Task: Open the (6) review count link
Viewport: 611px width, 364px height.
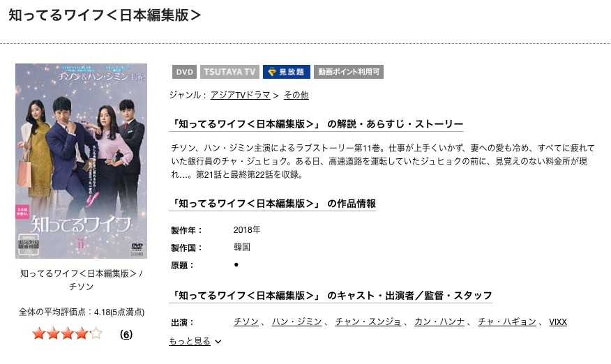Action: [x=126, y=335]
